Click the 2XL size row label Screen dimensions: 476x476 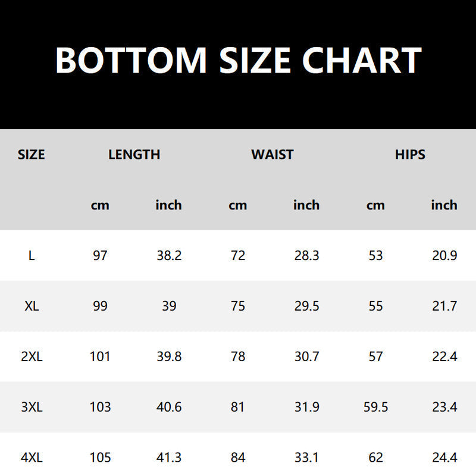pos(32,356)
